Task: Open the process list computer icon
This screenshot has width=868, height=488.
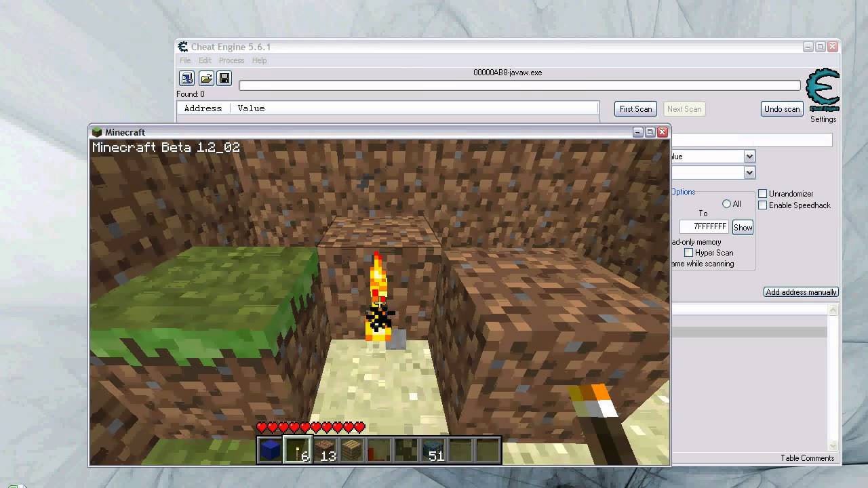Action: coord(187,79)
